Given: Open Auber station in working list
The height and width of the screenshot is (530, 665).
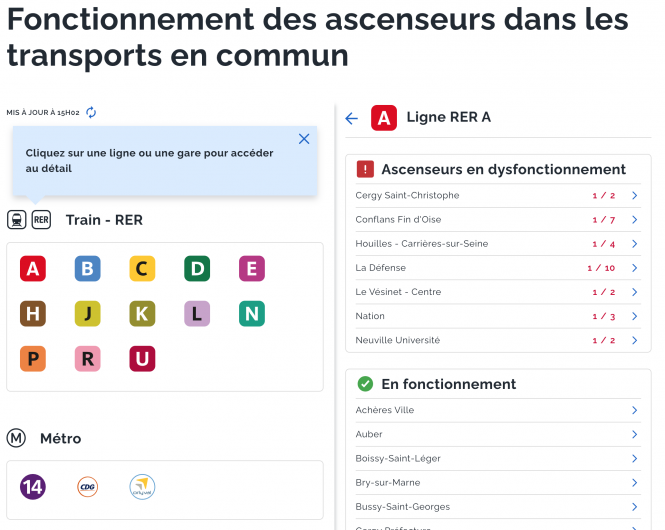Looking at the screenshot, I should (498, 434).
